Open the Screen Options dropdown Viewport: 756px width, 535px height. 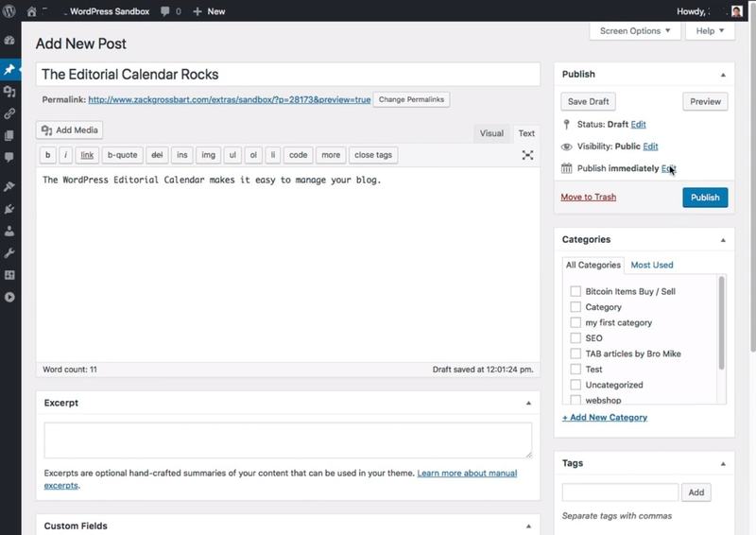tap(635, 31)
